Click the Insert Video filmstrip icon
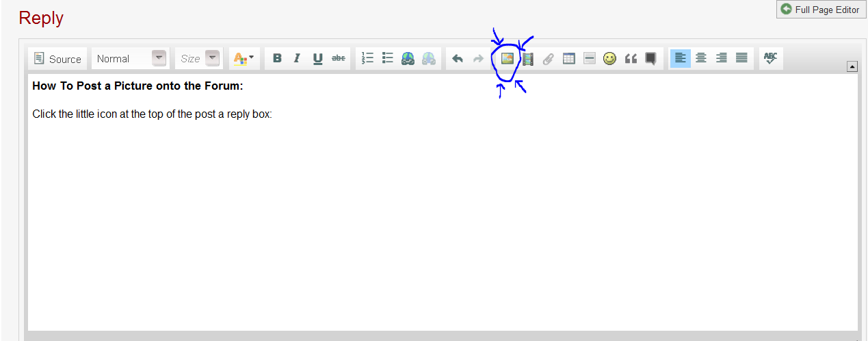 527,59
